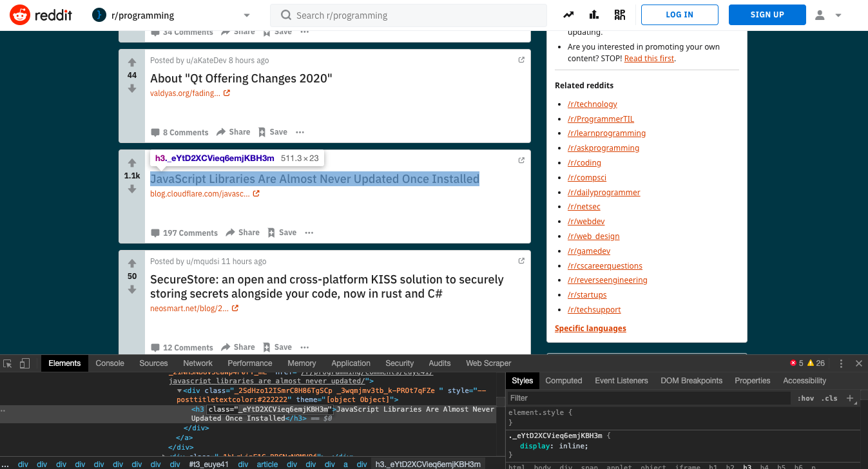
Task: Switch to the Console tab in DevTools
Action: 110,363
